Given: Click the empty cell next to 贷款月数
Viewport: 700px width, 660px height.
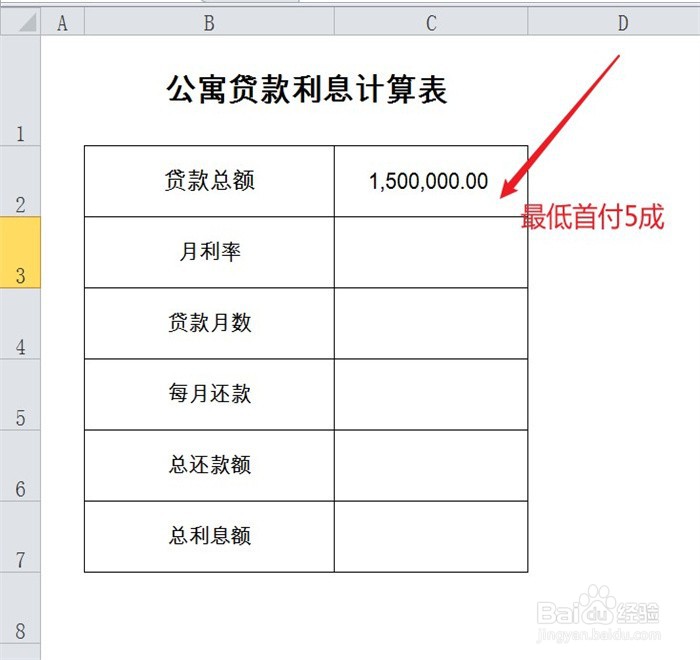Looking at the screenshot, I should click(431, 323).
